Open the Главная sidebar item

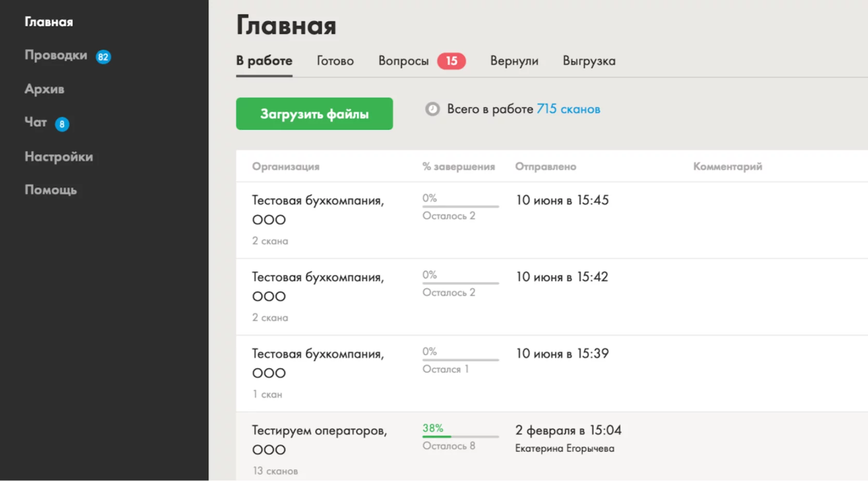click(x=49, y=22)
